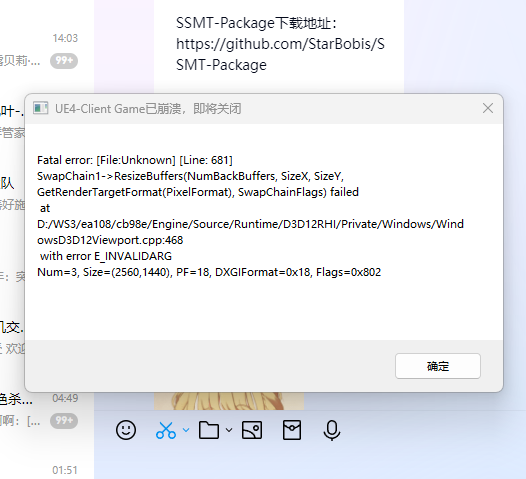Click the E_INVALIDARG error text line
This screenshot has height=479, width=526.
click(106, 256)
